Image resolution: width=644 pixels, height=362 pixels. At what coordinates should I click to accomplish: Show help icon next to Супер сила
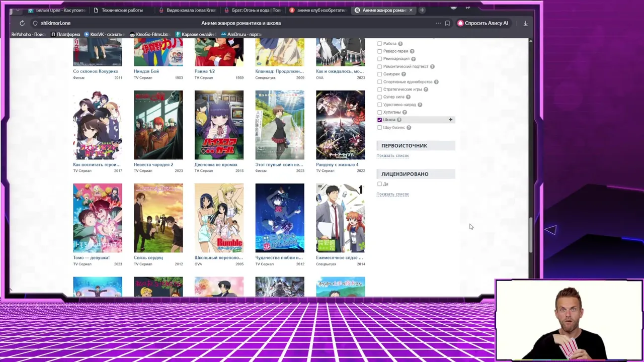pyautogui.click(x=408, y=97)
